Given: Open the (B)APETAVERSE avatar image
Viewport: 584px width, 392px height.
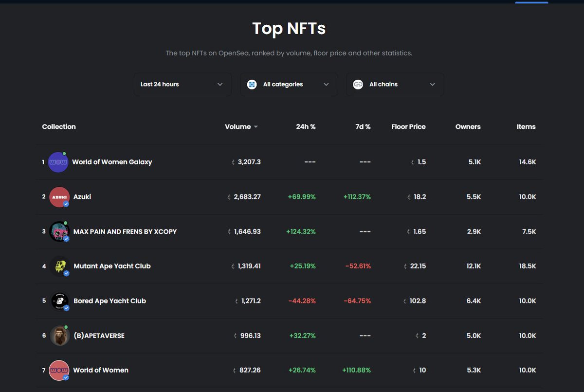Looking at the screenshot, I should coord(59,336).
